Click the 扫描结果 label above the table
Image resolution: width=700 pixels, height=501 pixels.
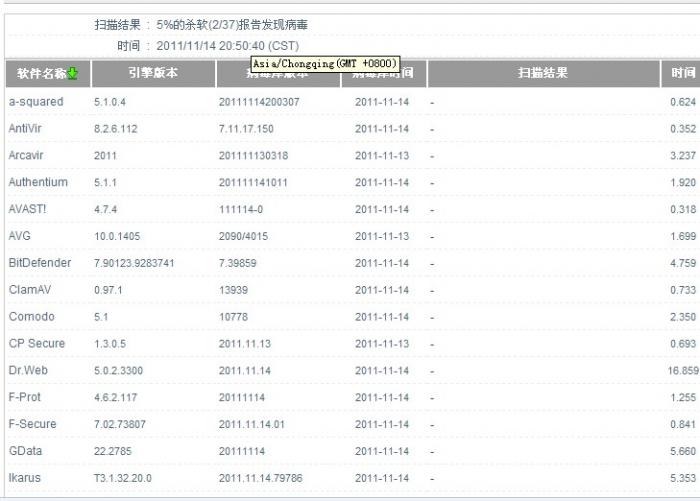click(x=117, y=25)
